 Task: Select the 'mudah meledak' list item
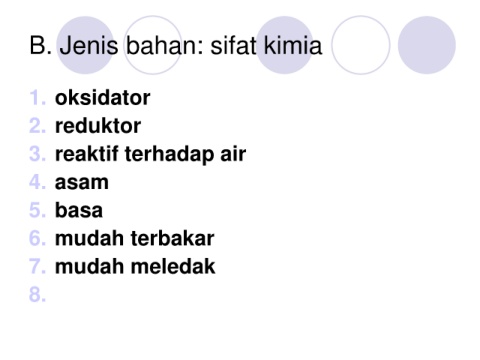point(135,266)
